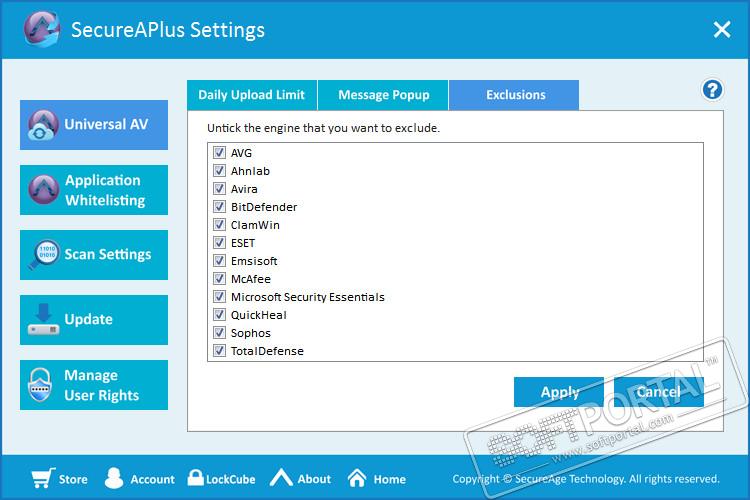Untick the Sophos engine checkbox
The height and width of the screenshot is (500, 750).
[x=219, y=333]
